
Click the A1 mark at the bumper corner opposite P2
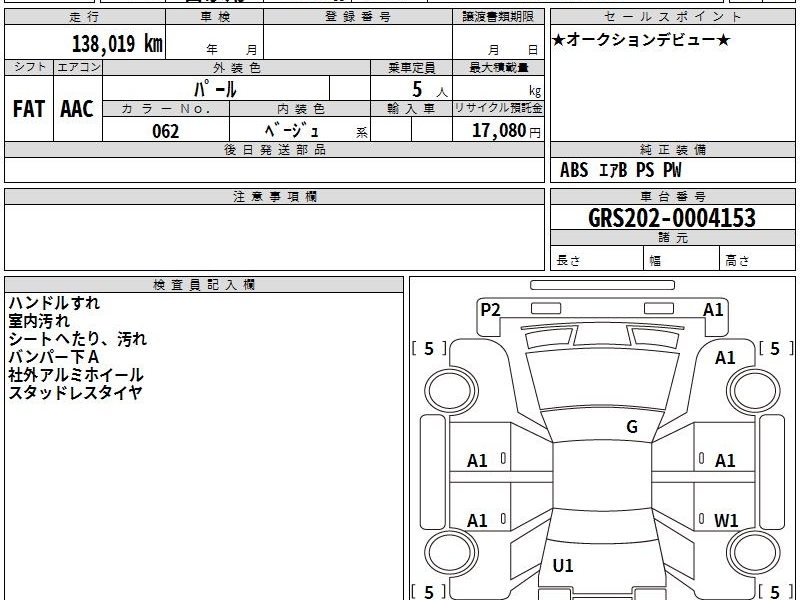tap(713, 310)
